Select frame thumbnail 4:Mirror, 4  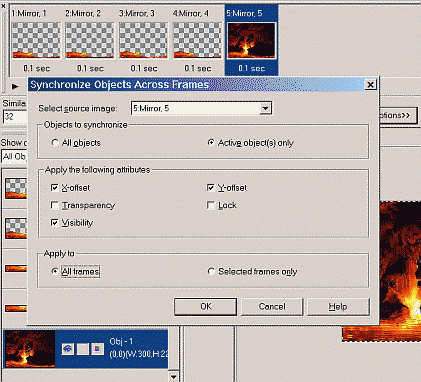[x=197, y=40]
